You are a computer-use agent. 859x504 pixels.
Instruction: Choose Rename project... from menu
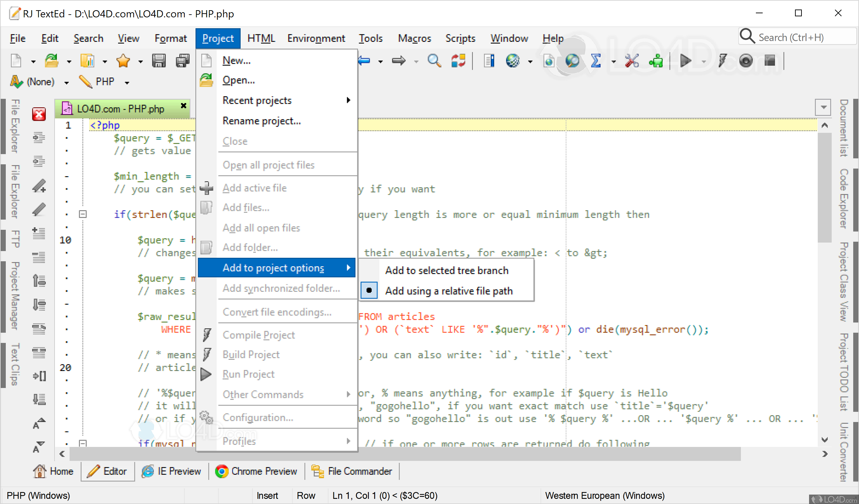pos(261,121)
